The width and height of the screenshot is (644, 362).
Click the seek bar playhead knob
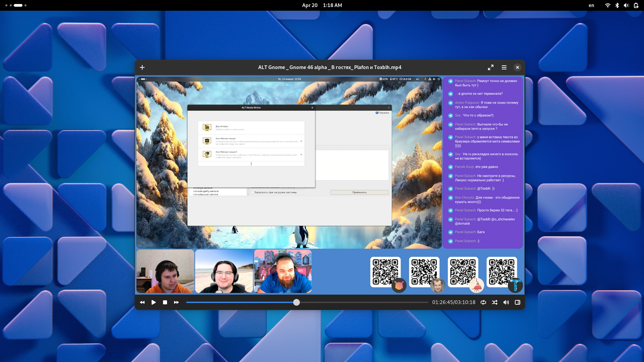[297, 302]
